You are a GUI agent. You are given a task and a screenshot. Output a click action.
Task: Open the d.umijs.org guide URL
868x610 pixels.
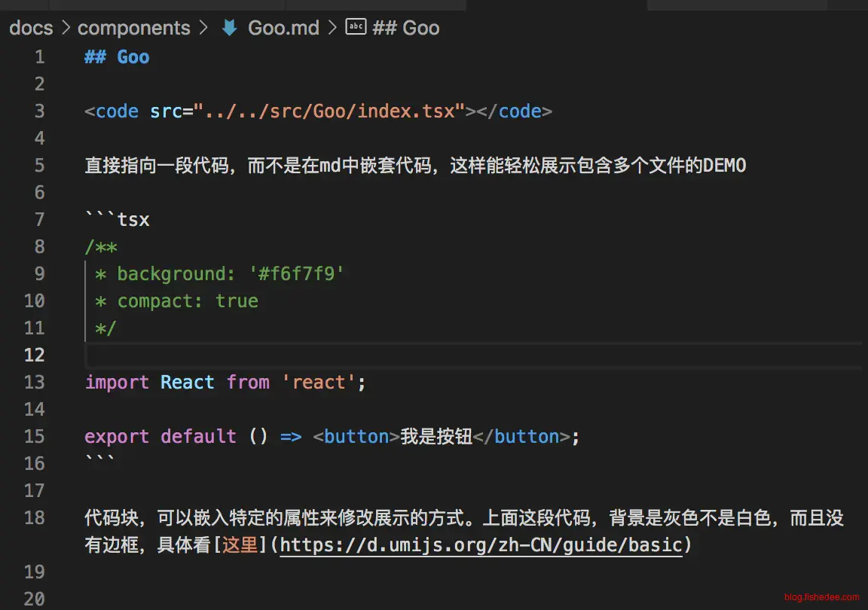tap(481, 544)
